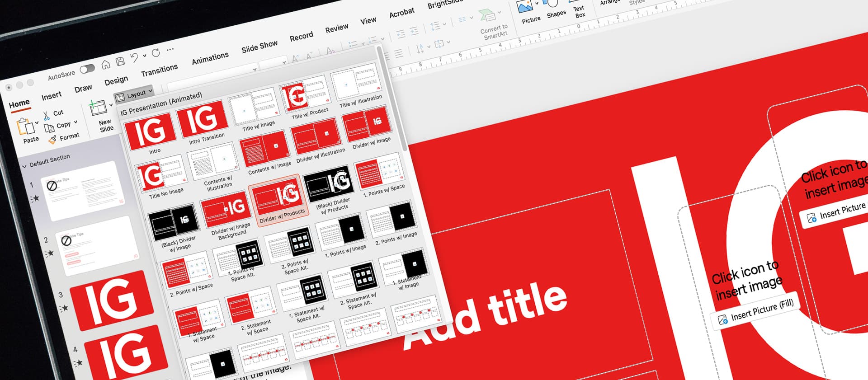
Task: Click the Picture icon in the ribbon
Action: [525, 6]
